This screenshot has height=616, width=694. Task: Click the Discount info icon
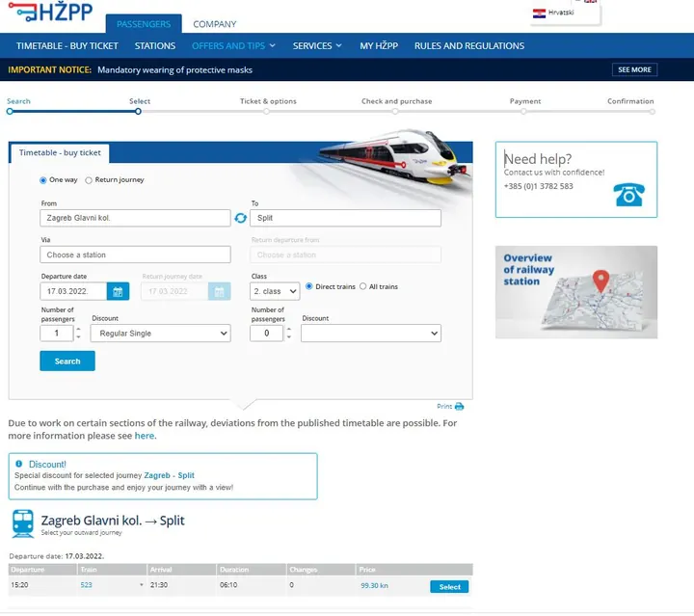[x=19, y=464]
